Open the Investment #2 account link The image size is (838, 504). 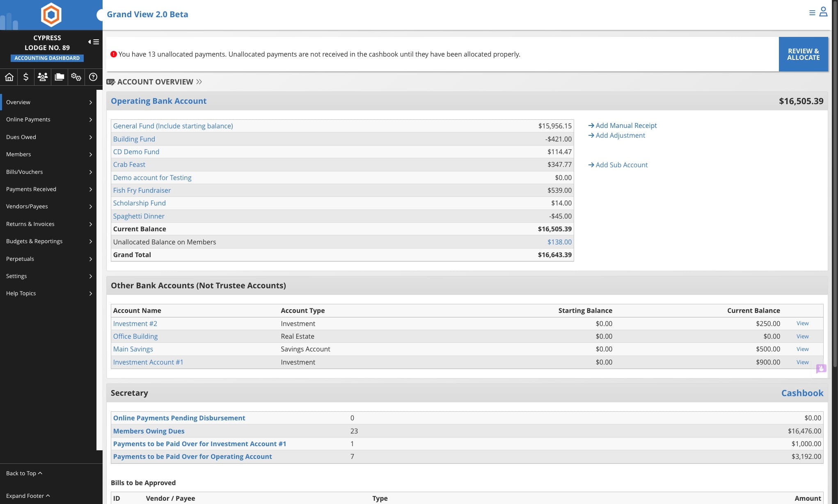click(135, 324)
